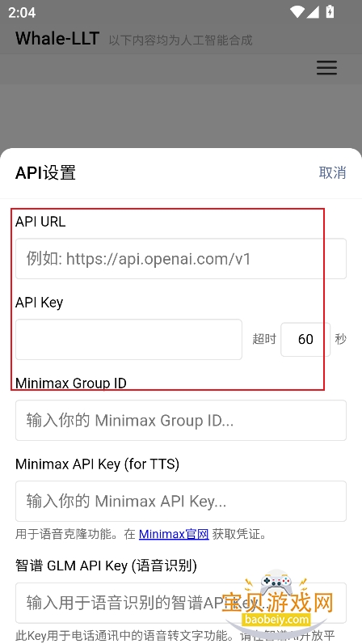Focus the API Key input field
The width and height of the screenshot is (362, 644).
click(128, 340)
